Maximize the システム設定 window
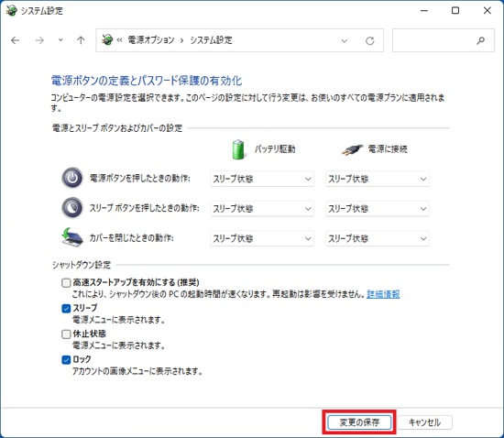The height and width of the screenshot is (438, 504). point(455,11)
